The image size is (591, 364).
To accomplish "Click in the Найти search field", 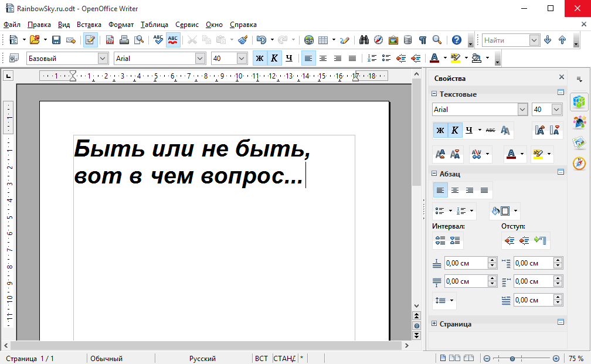I will [x=505, y=40].
